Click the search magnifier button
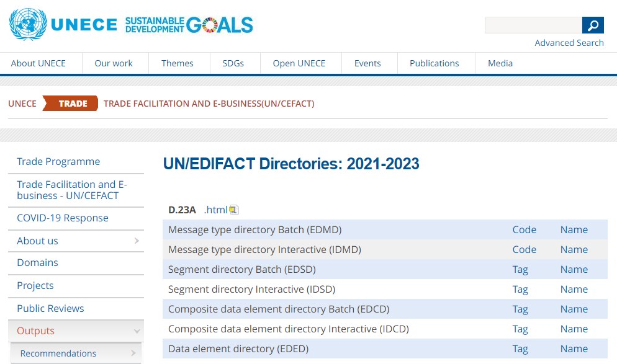617x364 pixels. (x=593, y=25)
